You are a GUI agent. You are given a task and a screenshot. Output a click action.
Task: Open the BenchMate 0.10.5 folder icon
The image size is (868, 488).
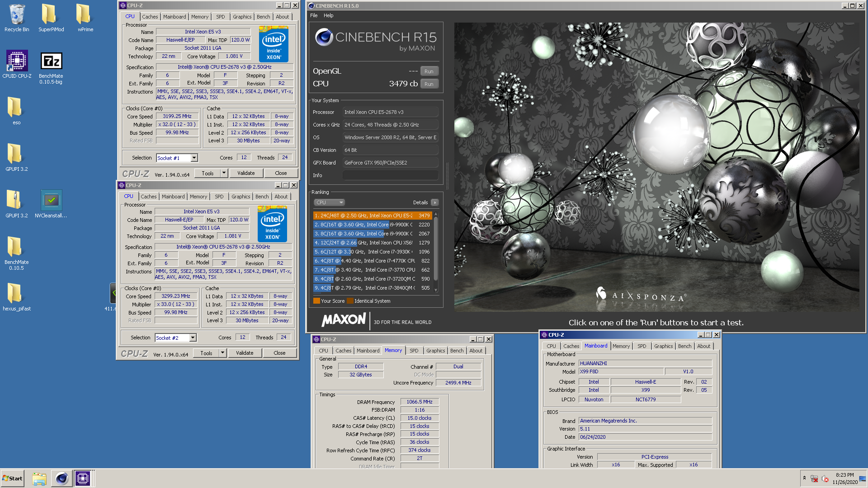(x=17, y=253)
